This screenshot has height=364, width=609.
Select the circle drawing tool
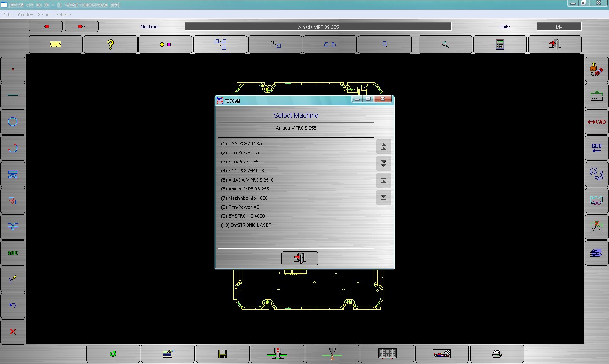[13, 122]
